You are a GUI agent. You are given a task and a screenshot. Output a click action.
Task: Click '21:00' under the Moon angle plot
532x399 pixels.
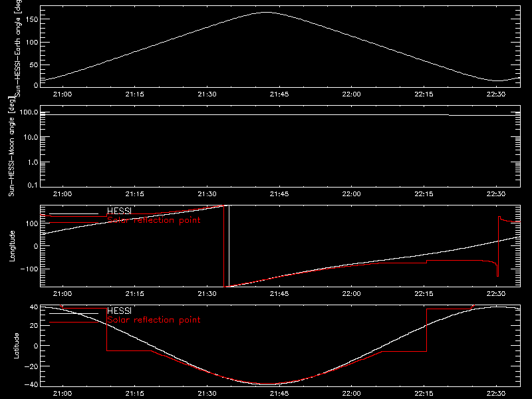tap(63, 194)
